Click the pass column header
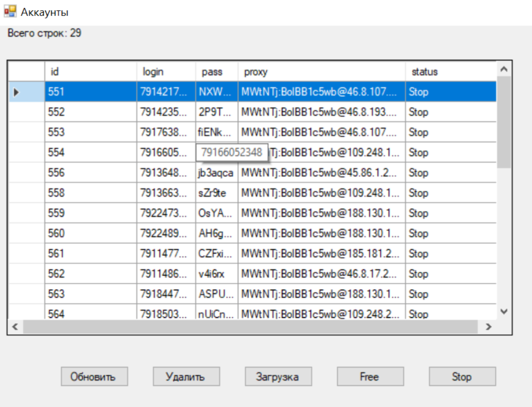 (216, 72)
